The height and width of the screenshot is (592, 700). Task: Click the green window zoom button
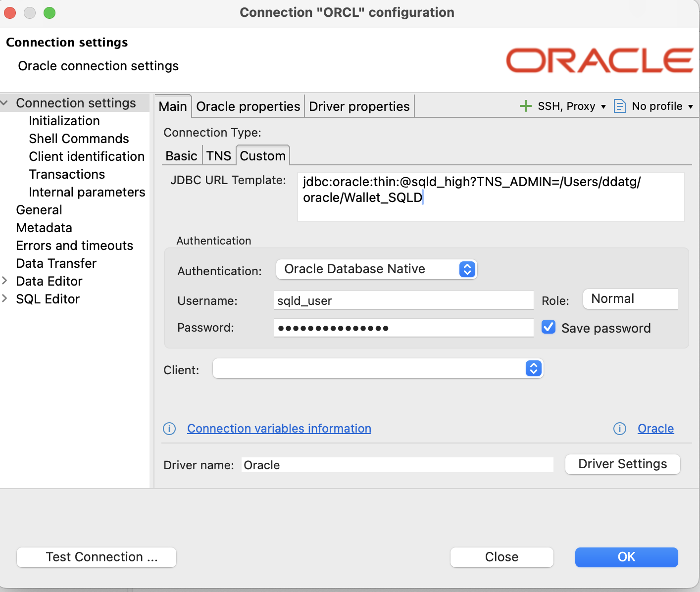tap(50, 13)
